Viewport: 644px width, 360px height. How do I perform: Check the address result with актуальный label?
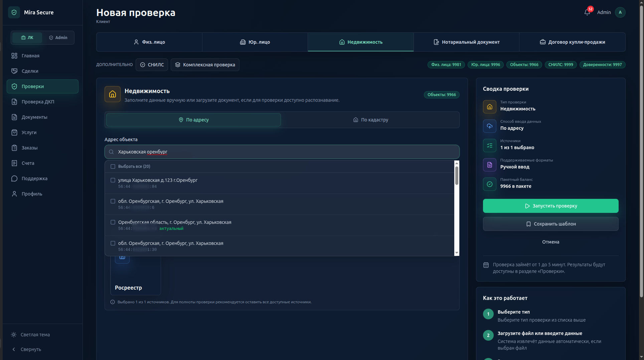[113, 222]
